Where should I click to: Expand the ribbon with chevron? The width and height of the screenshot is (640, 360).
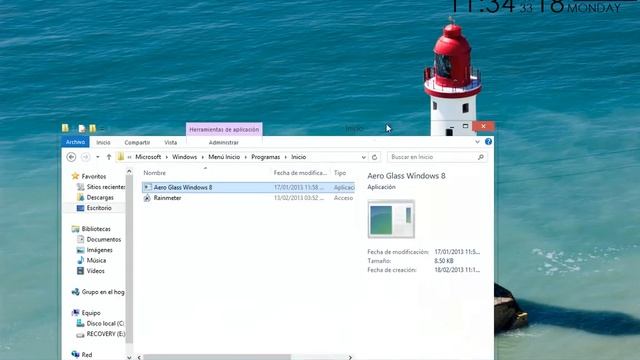[x=477, y=142]
